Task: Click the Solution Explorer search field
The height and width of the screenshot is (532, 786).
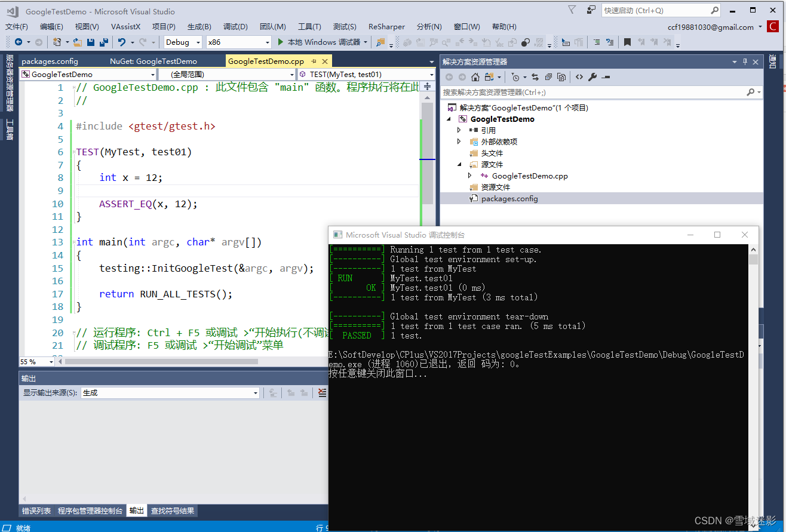Action: (x=601, y=92)
